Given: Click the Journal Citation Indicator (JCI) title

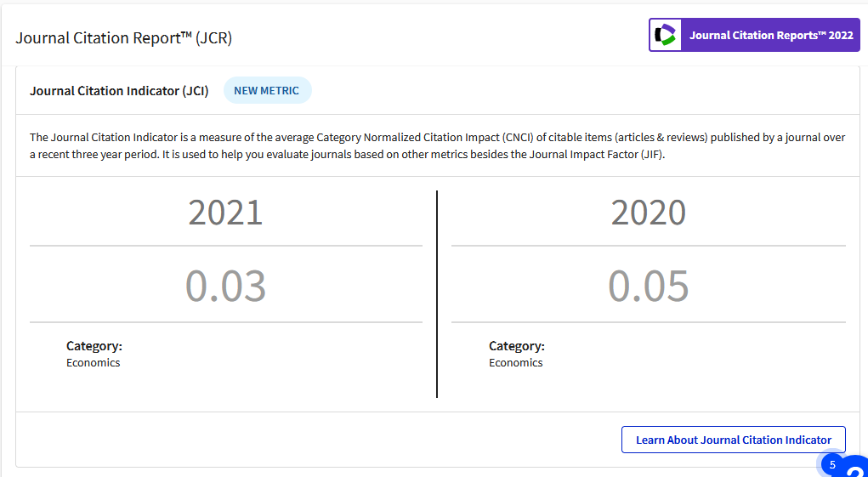Looking at the screenshot, I should click(119, 91).
